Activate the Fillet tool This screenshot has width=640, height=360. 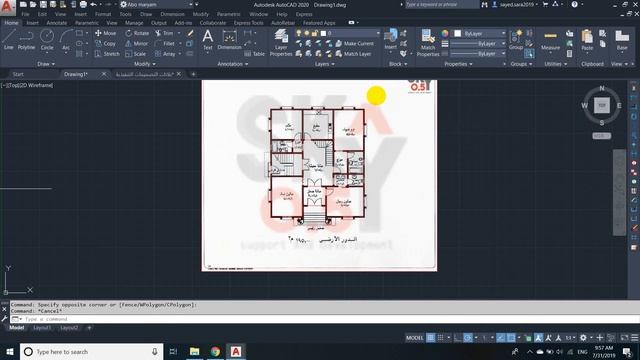164,43
